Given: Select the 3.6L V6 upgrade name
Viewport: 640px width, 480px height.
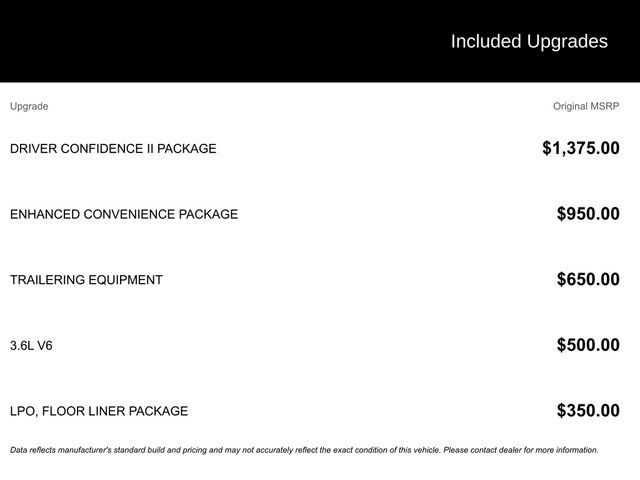Looking at the screenshot, I should [31, 346].
